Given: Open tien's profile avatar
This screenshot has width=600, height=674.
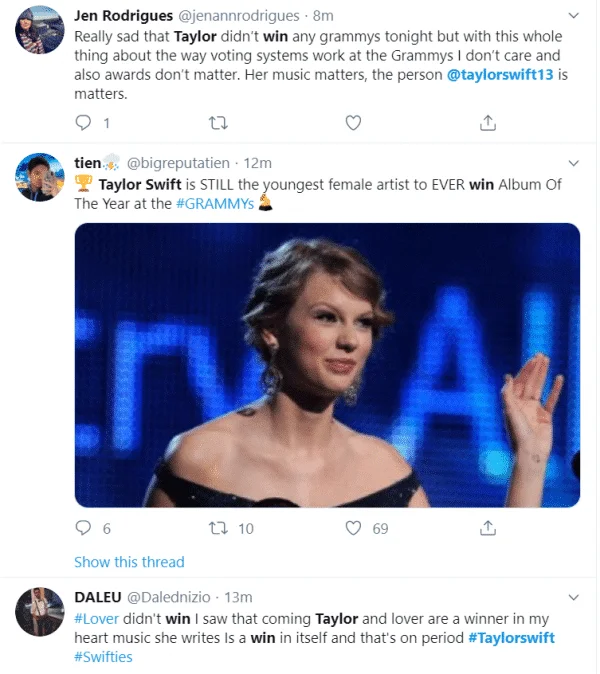Looking at the screenshot, I should (x=40, y=176).
